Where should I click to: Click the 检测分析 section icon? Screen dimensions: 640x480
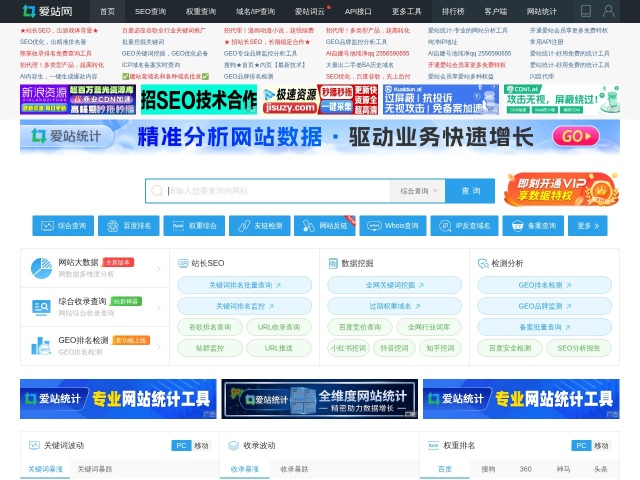[x=483, y=263]
